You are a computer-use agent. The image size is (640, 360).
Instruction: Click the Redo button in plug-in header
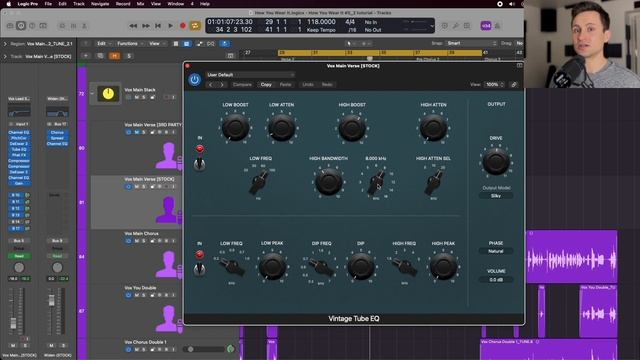coord(327,84)
